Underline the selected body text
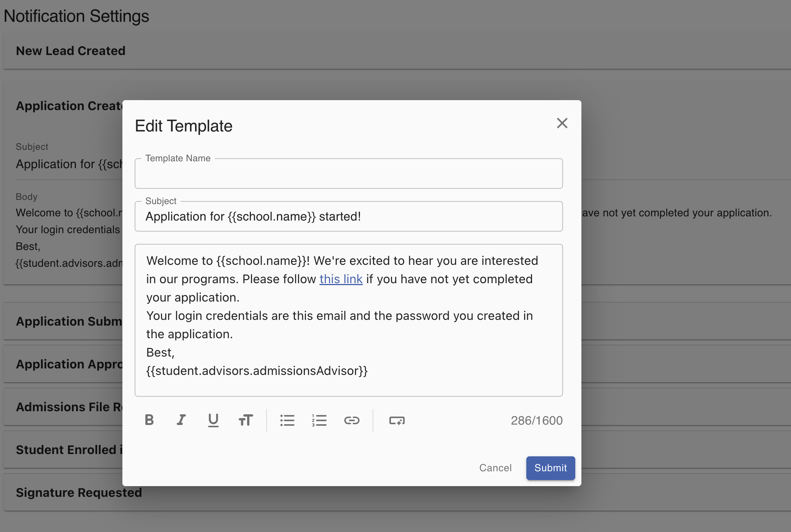This screenshot has width=791, height=532. [213, 420]
